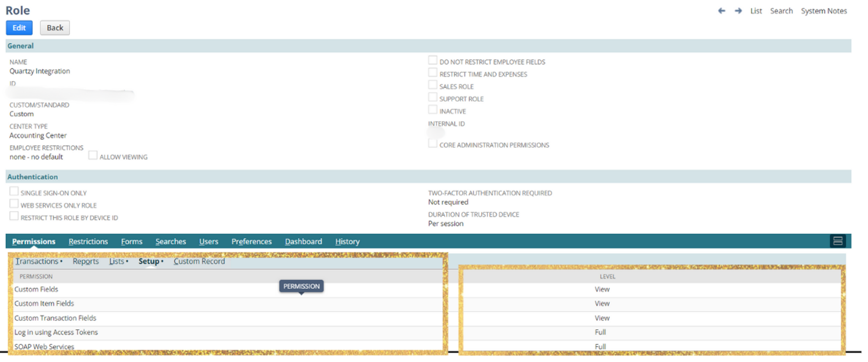Image resolution: width=868 pixels, height=362 pixels.
Task: Toggle the Sales Role checkbox
Action: click(433, 85)
